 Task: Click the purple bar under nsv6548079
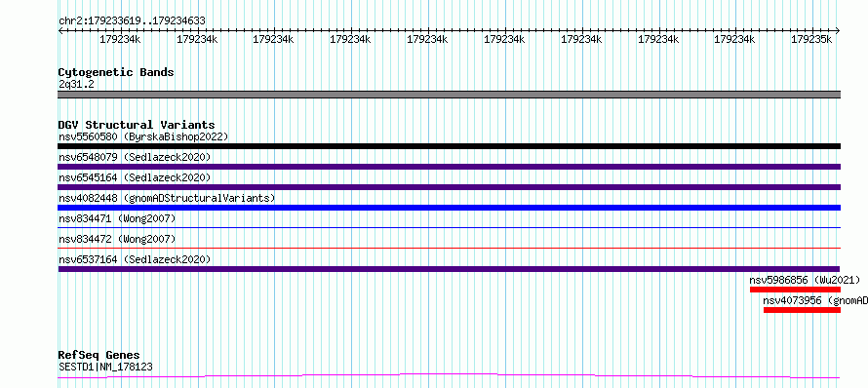pyautogui.click(x=449, y=167)
